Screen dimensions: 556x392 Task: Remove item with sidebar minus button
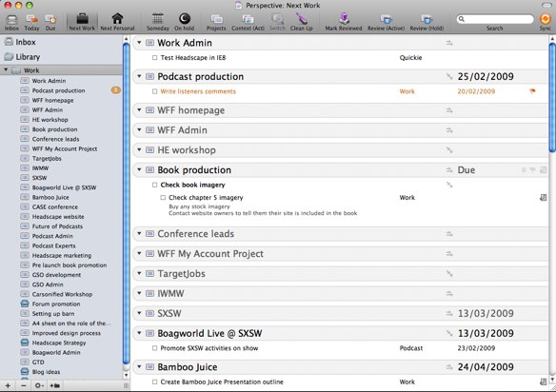point(24,385)
